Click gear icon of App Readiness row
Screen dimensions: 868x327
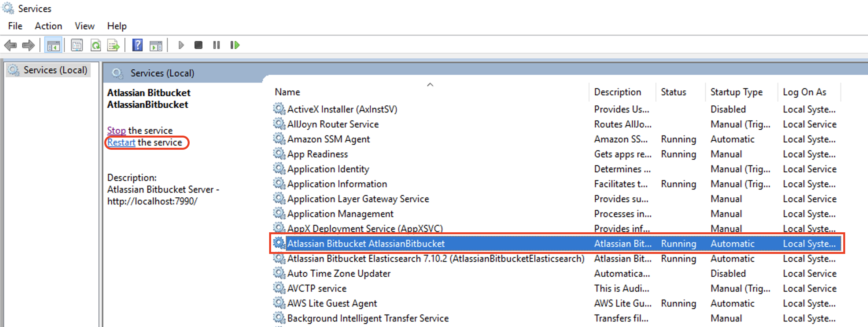pos(279,153)
